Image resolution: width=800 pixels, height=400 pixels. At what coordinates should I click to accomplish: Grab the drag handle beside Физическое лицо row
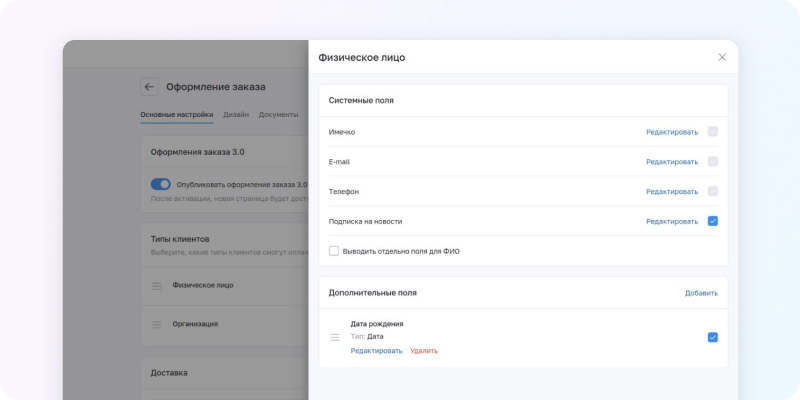157,286
